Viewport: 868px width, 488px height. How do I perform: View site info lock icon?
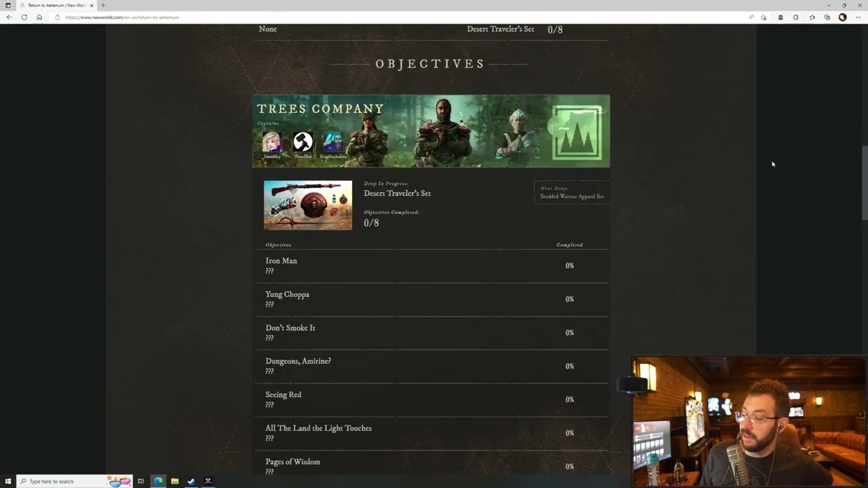tap(58, 17)
